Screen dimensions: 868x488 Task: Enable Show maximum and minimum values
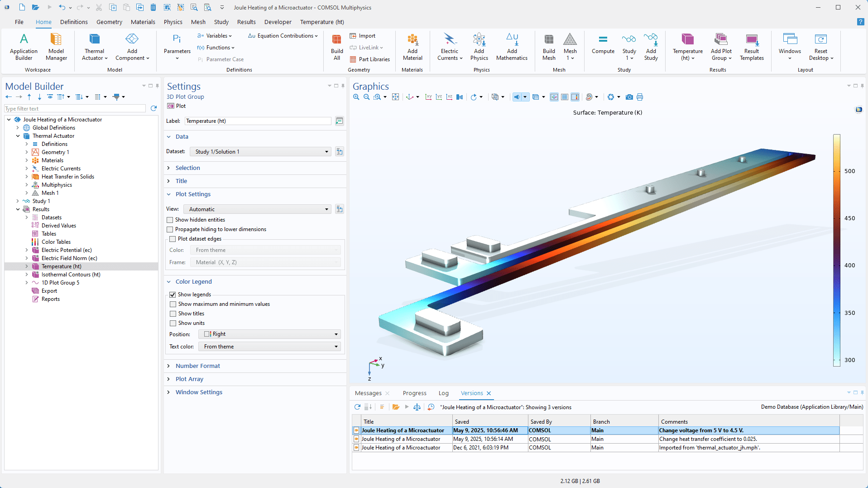(173, 304)
